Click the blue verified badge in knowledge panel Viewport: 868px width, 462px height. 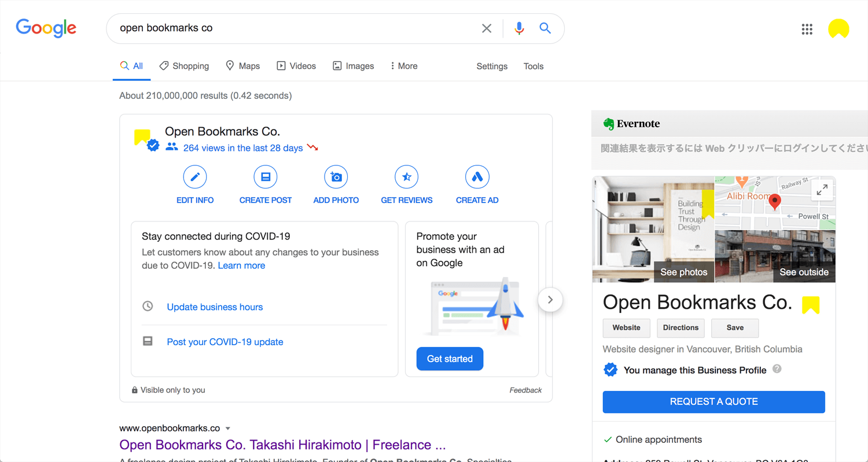pyautogui.click(x=610, y=370)
